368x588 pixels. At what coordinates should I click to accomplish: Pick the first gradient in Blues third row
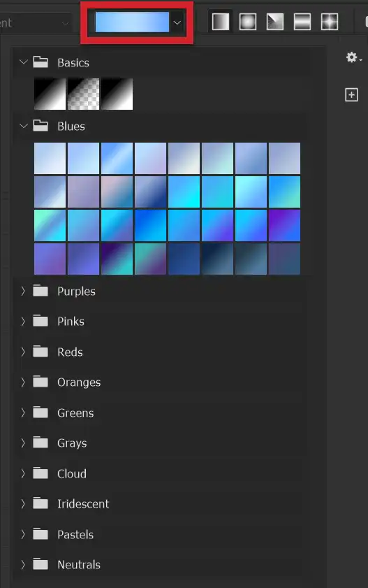point(50,225)
